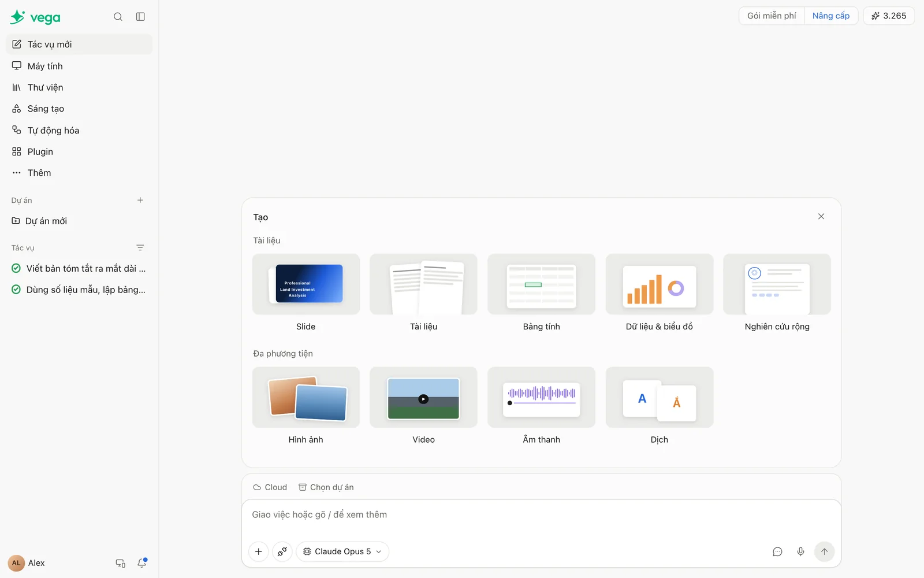924x578 pixels.
Task: Open Tự động hóa in the sidebar
Action: click(x=79, y=130)
